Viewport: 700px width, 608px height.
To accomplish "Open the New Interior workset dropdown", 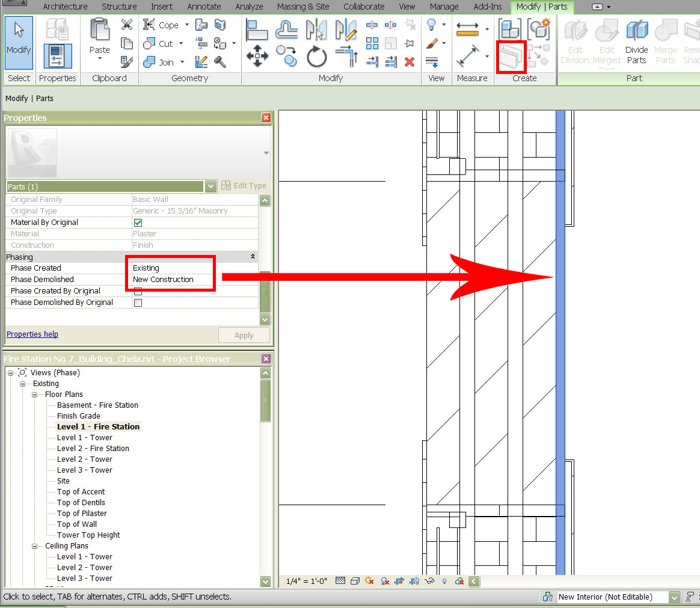I will click(x=674, y=597).
